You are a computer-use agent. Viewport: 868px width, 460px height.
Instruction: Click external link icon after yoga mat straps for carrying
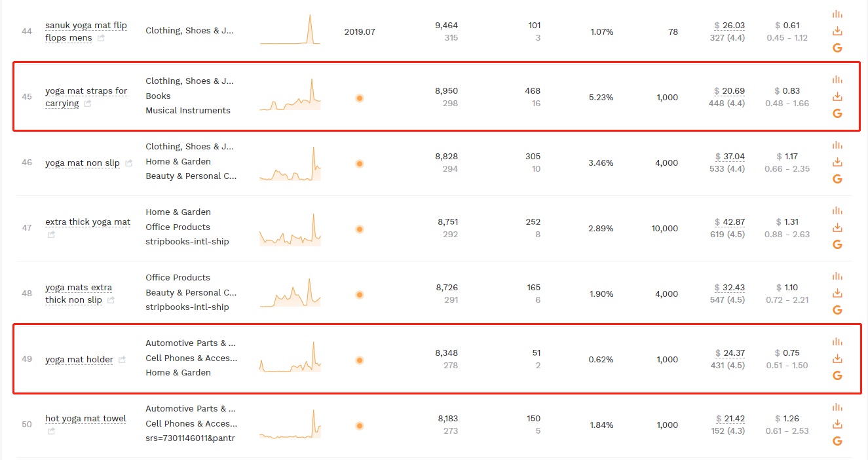click(88, 104)
